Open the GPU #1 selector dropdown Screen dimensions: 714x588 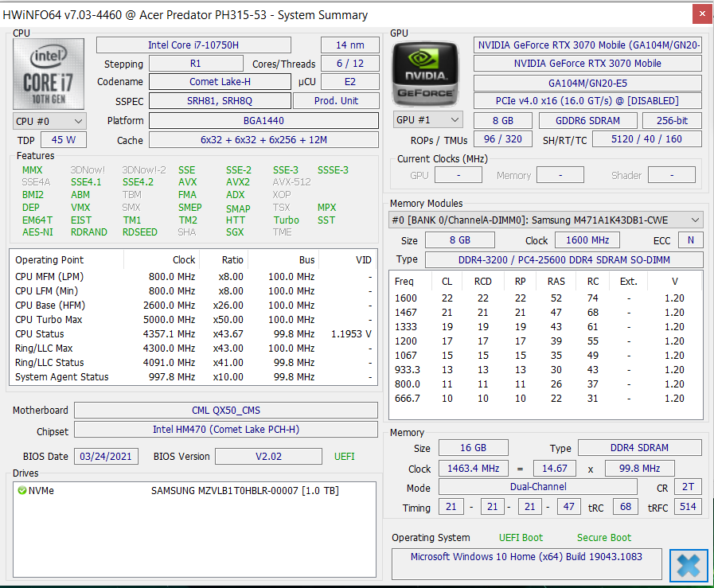(428, 119)
